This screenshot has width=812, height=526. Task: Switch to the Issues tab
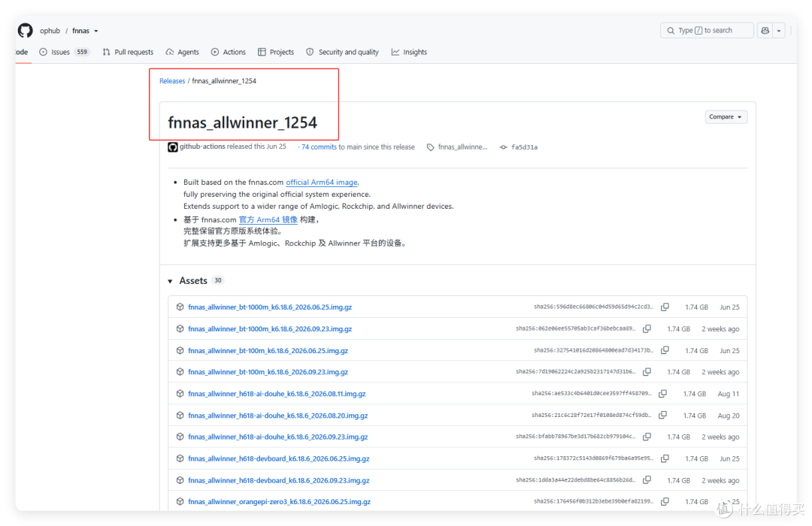(65, 52)
